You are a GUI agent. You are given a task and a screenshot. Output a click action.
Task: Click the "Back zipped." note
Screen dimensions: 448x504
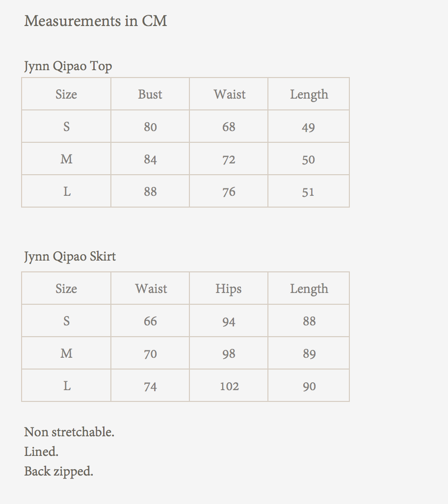coord(59,471)
